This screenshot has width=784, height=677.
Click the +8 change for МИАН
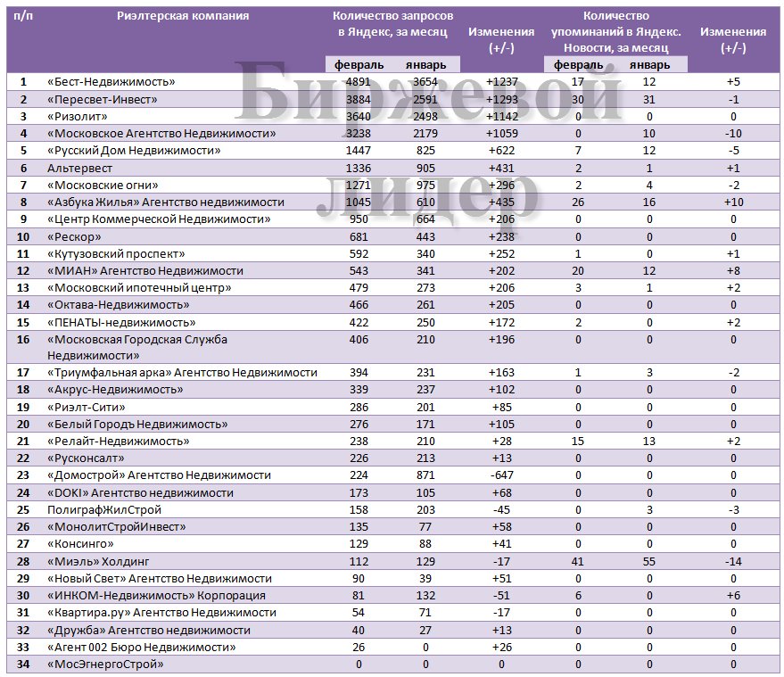click(x=733, y=270)
